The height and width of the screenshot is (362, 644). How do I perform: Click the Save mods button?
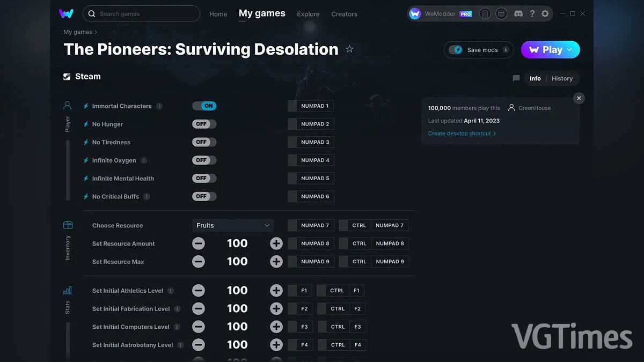[478, 49]
